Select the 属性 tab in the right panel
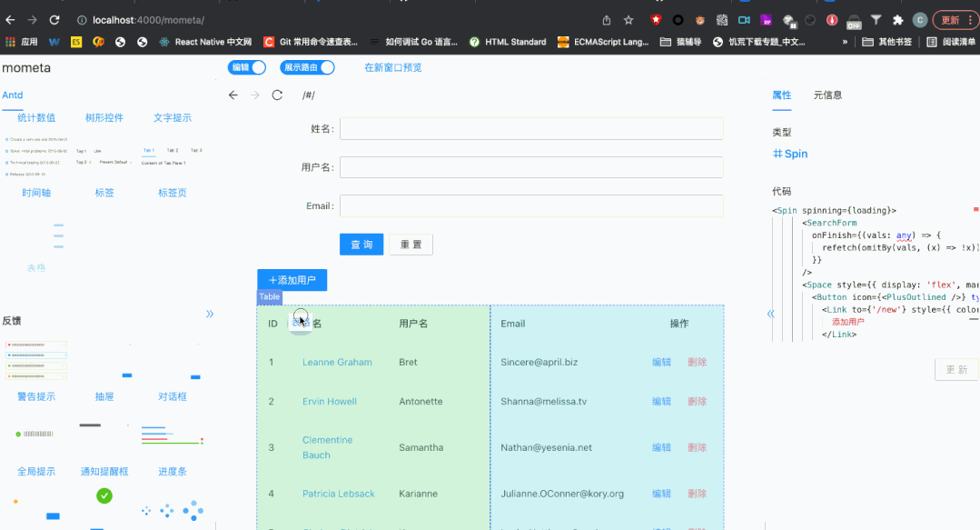Viewport: 980px width, 530px height. click(781, 95)
